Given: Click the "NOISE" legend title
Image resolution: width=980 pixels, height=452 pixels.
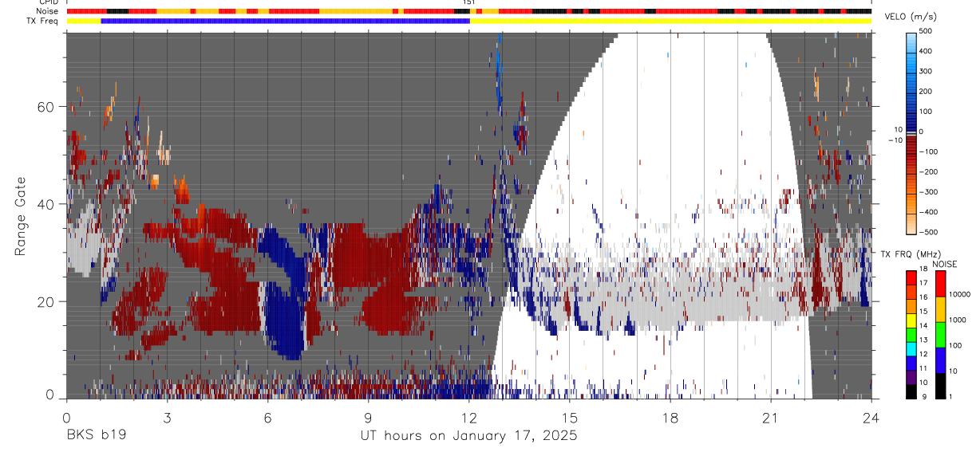Looking at the screenshot, I should 944,264.
